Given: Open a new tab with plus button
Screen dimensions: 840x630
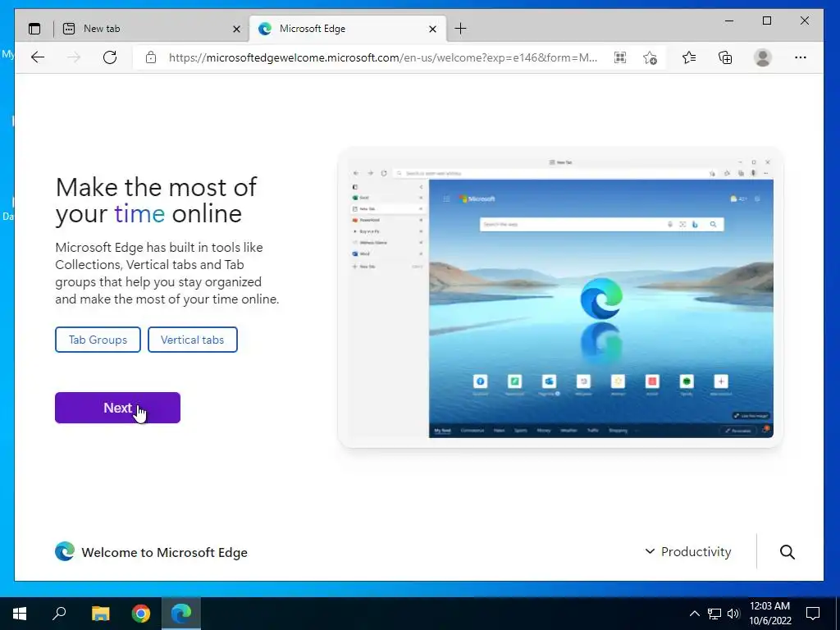Looking at the screenshot, I should [460, 29].
